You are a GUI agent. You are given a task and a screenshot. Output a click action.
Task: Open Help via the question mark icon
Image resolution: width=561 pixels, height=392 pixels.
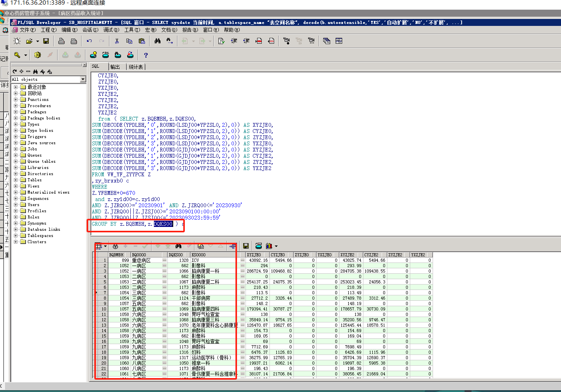click(146, 55)
